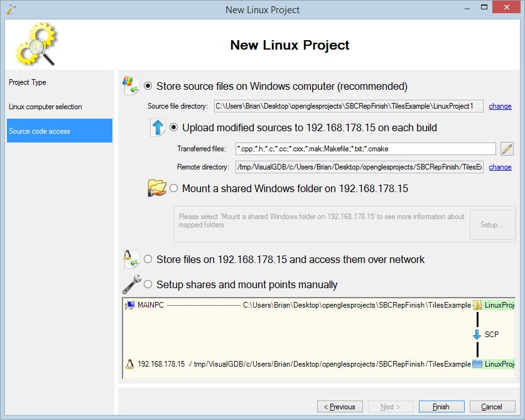Click the blue LinuxProject folder icon on the remote row

coord(477,363)
